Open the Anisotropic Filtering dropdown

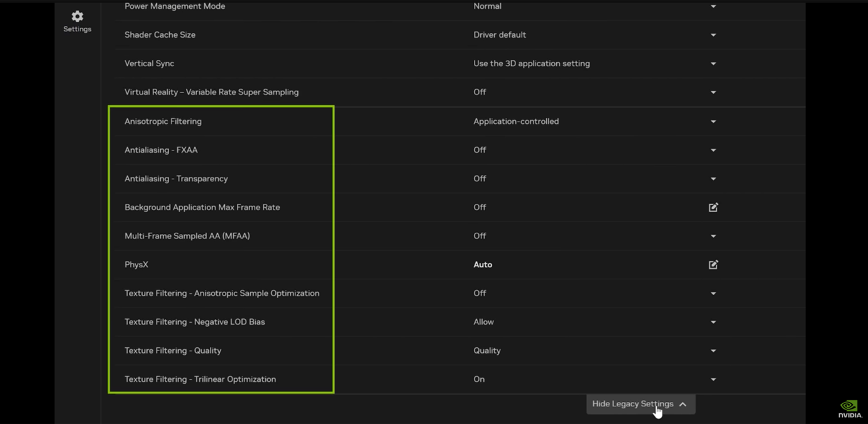[x=713, y=121]
